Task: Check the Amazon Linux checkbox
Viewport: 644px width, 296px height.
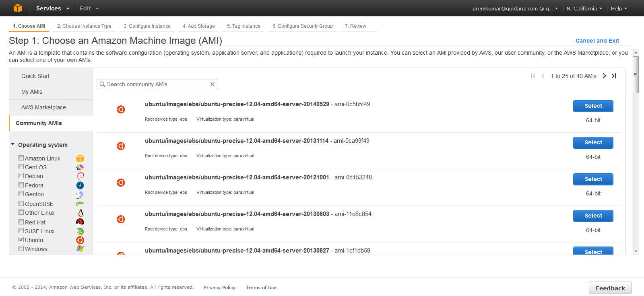Action: (21, 158)
